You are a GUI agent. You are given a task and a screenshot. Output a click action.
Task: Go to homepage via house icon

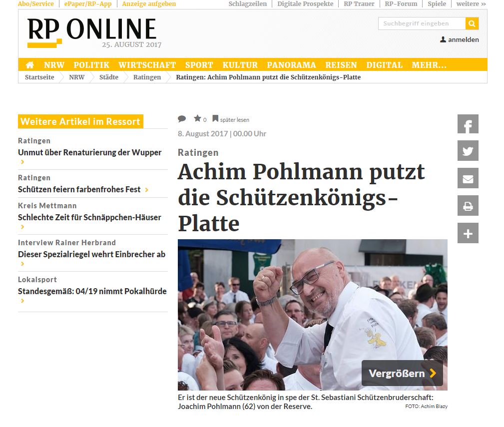coord(30,65)
